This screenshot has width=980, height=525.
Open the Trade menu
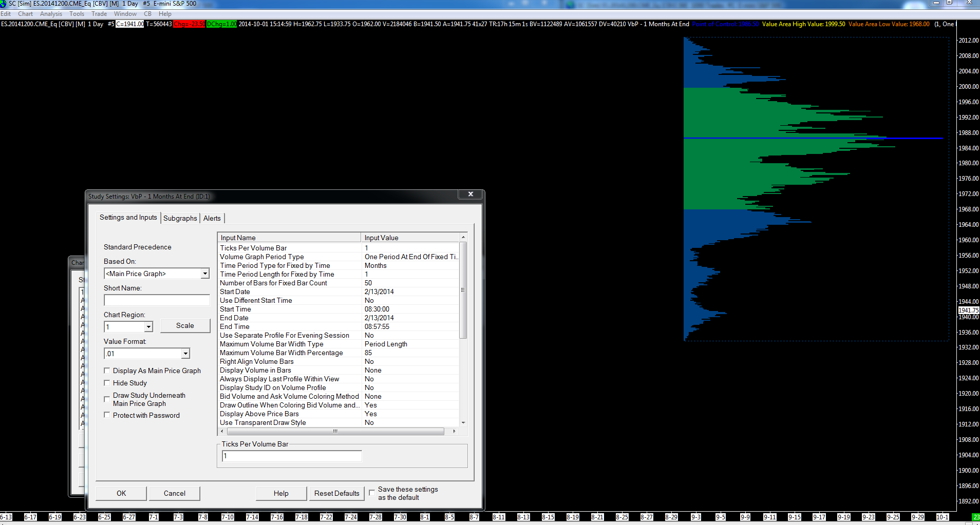99,14
